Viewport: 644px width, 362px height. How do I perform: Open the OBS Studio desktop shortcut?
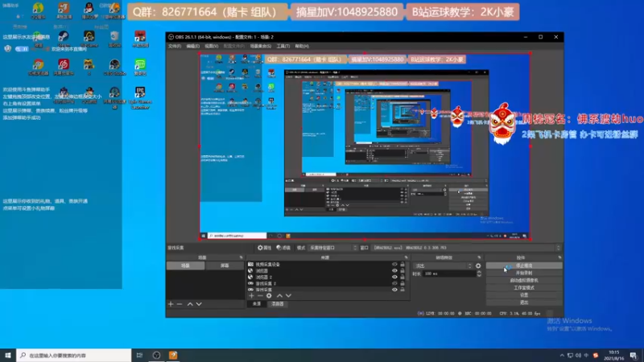tap(114, 67)
